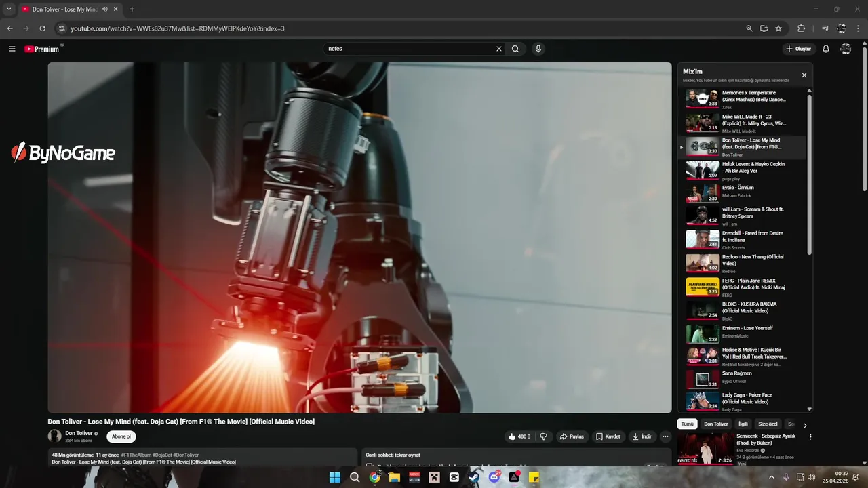This screenshot has height=488, width=868.
Task: Open the YouTube notifications bell
Action: click(x=826, y=49)
